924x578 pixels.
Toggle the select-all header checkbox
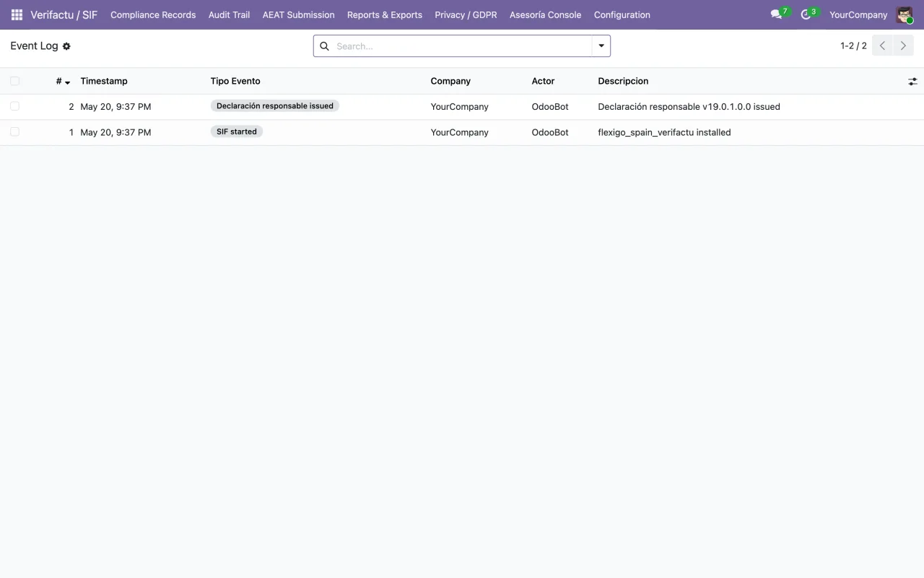pos(14,81)
